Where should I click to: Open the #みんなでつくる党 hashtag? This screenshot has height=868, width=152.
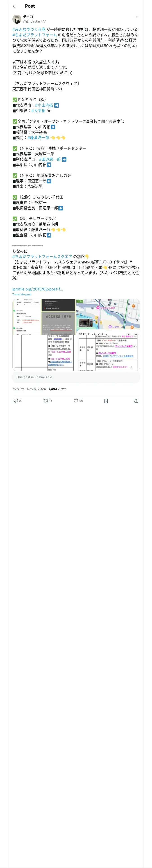(x=29, y=29)
